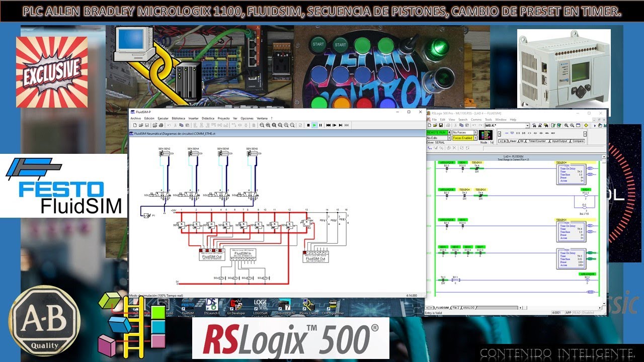Open the address search combo box in RSLogix
This screenshot has height=362, width=644.
coord(507,125)
